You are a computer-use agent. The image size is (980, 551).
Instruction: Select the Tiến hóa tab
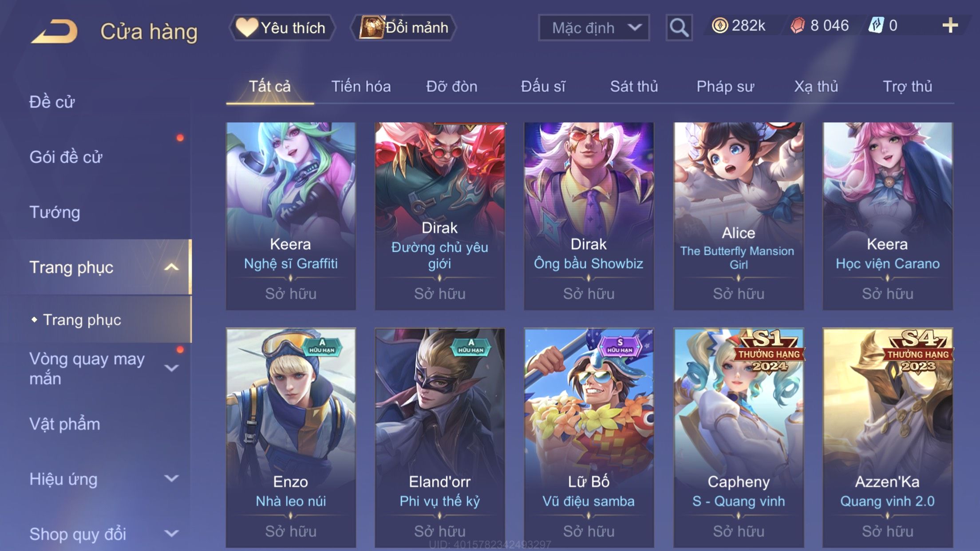pyautogui.click(x=361, y=87)
